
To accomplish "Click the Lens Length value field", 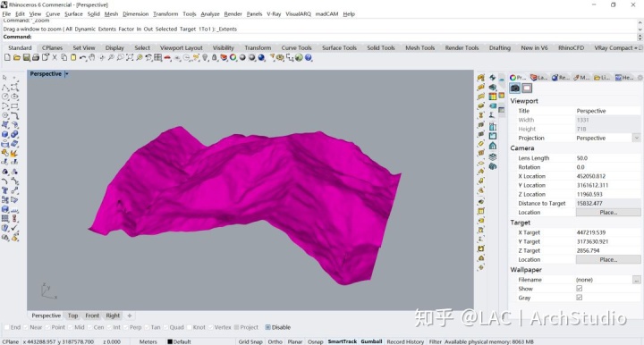I will point(608,158).
